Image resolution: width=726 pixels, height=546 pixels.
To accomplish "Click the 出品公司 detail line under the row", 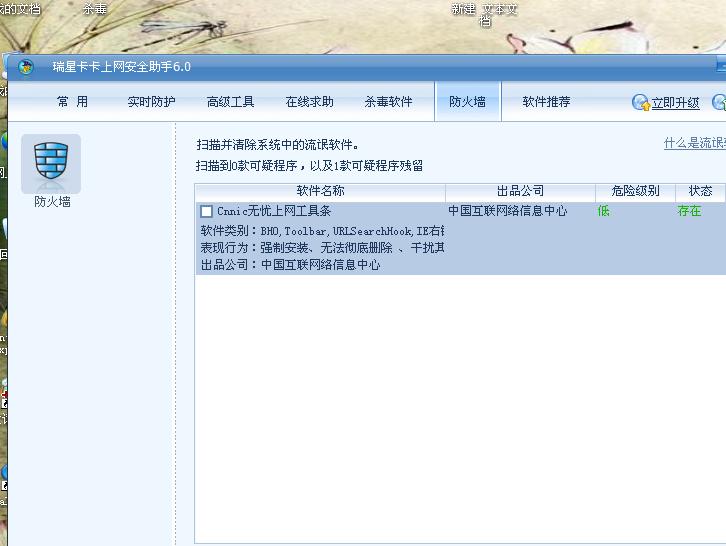I will [290, 265].
